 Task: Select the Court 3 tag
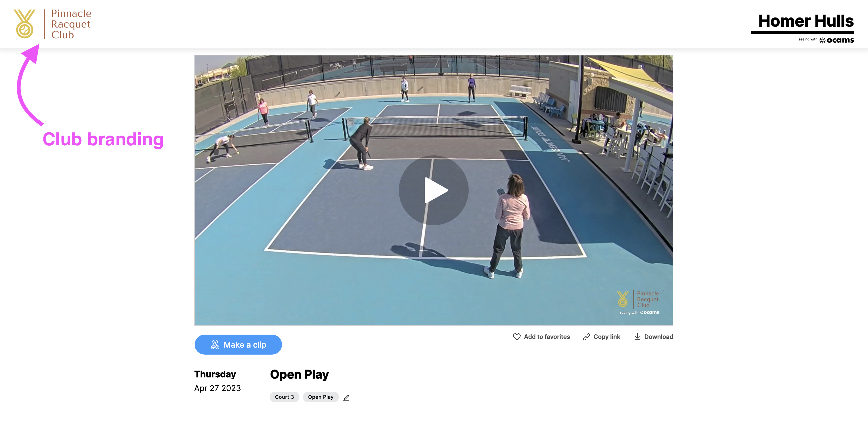[284, 397]
